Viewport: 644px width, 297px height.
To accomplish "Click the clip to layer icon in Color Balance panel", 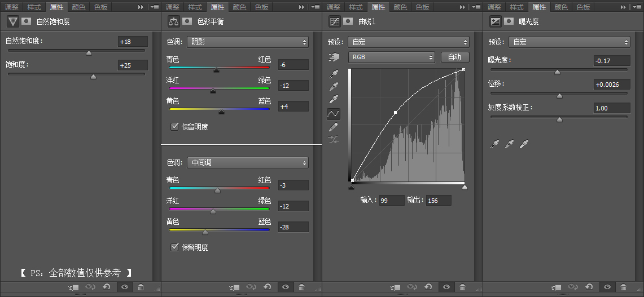I will click(x=235, y=287).
